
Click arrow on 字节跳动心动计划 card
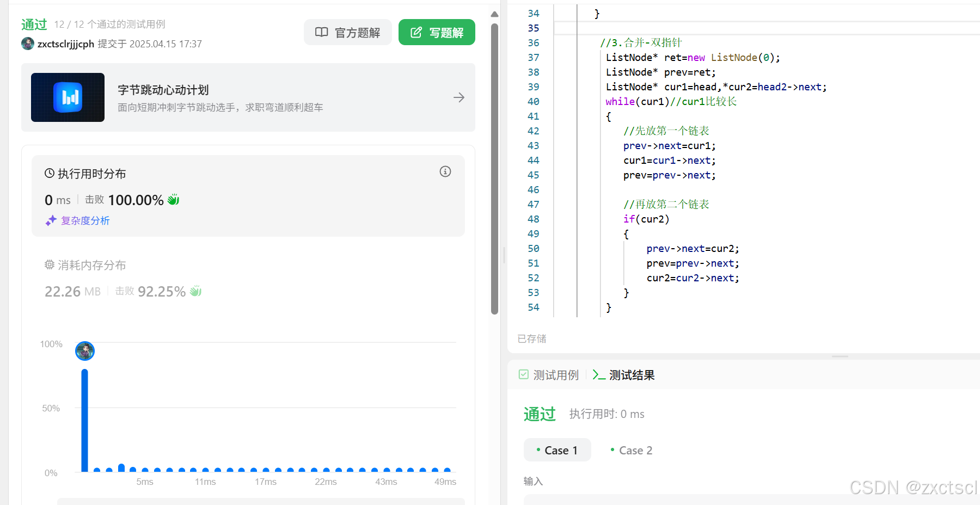pyautogui.click(x=458, y=97)
